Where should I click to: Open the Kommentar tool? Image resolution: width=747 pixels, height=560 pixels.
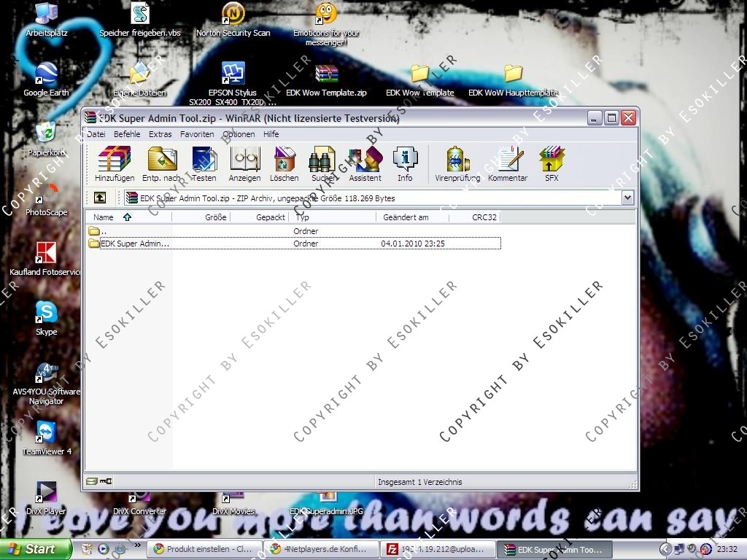tap(508, 164)
